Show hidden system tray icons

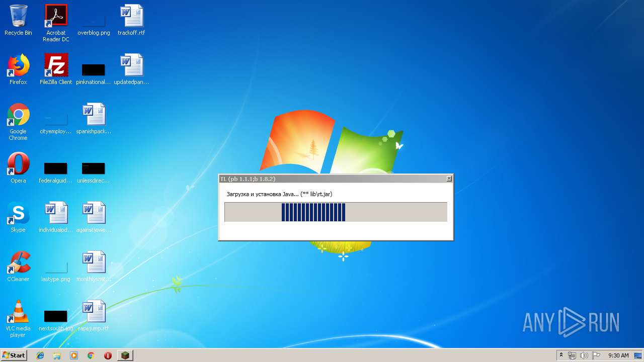point(561,355)
